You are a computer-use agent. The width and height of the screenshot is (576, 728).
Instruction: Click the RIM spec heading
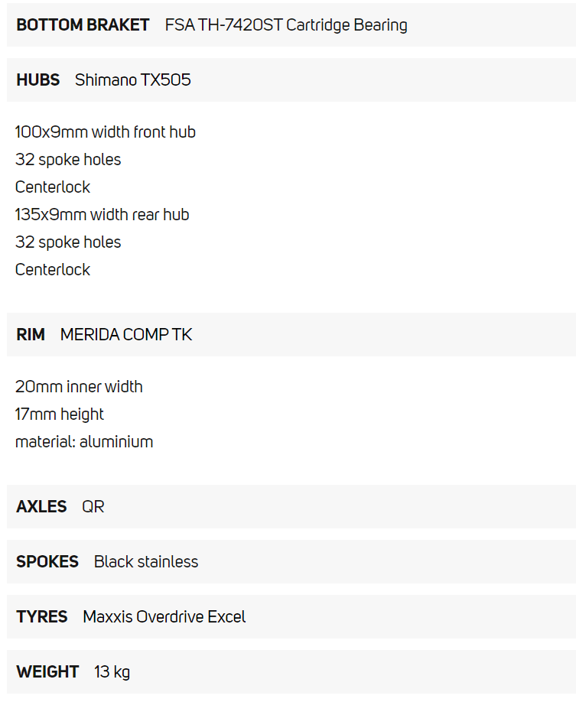click(x=31, y=335)
